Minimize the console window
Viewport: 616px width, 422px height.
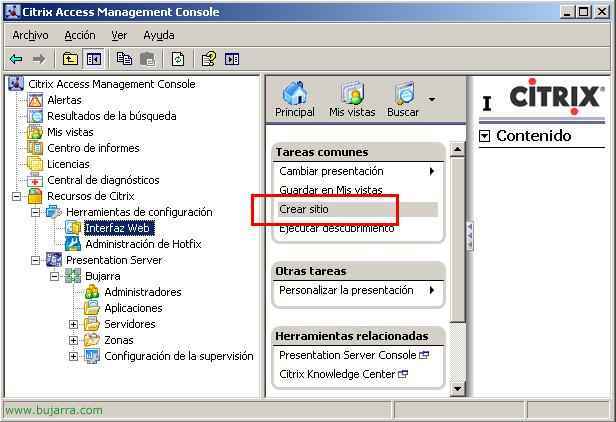coord(566,12)
